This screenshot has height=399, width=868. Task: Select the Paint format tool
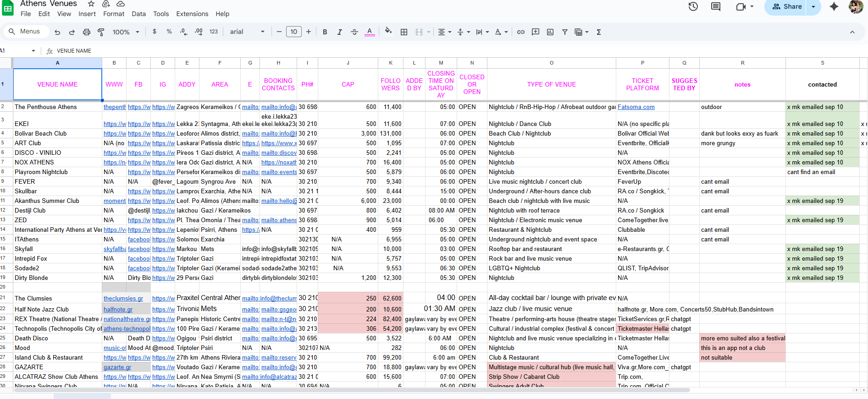[101, 32]
